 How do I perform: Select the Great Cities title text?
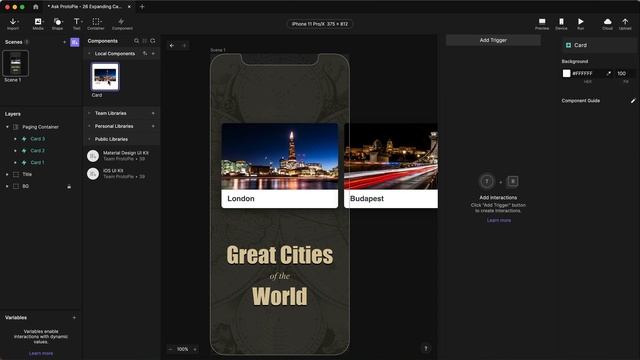click(280, 255)
